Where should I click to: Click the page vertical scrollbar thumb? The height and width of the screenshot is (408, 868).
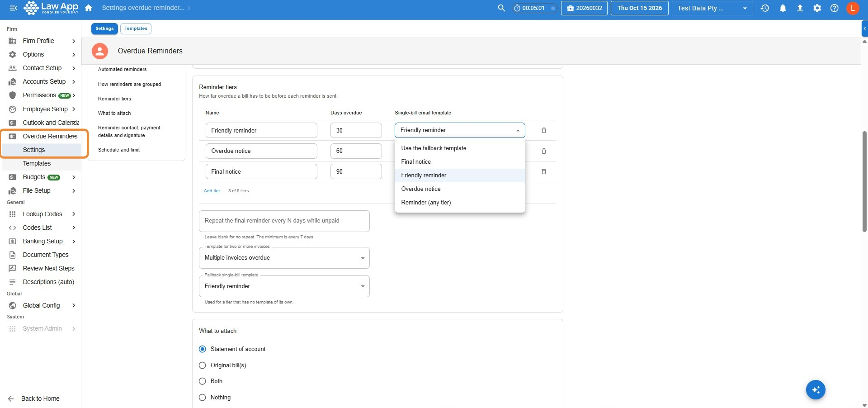tap(864, 181)
